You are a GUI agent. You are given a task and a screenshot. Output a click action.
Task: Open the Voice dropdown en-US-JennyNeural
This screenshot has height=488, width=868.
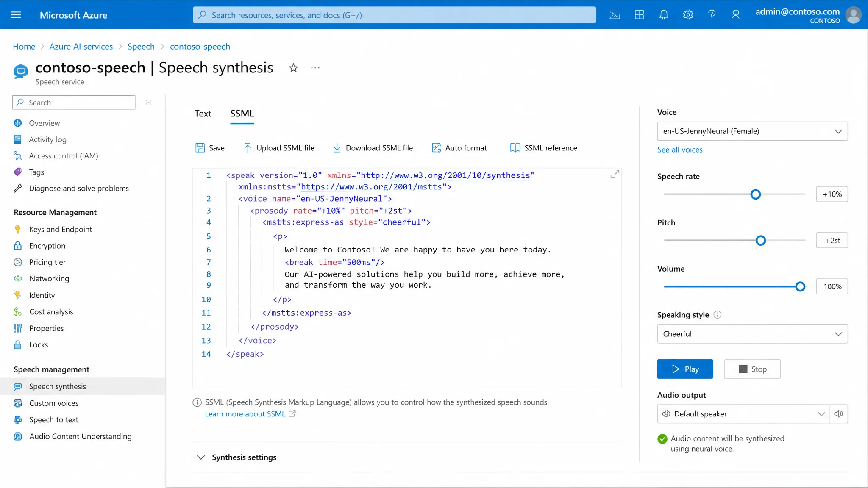(x=752, y=131)
